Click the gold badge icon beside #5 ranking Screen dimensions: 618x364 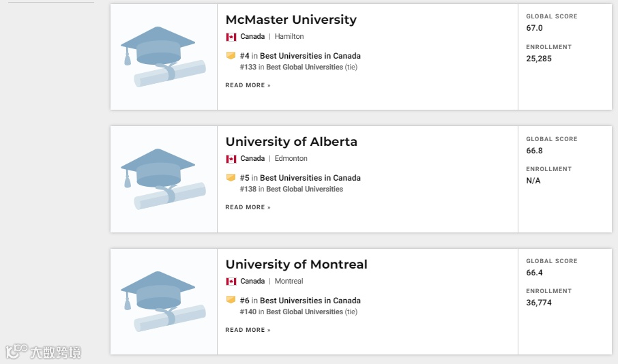(x=231, y=178)
